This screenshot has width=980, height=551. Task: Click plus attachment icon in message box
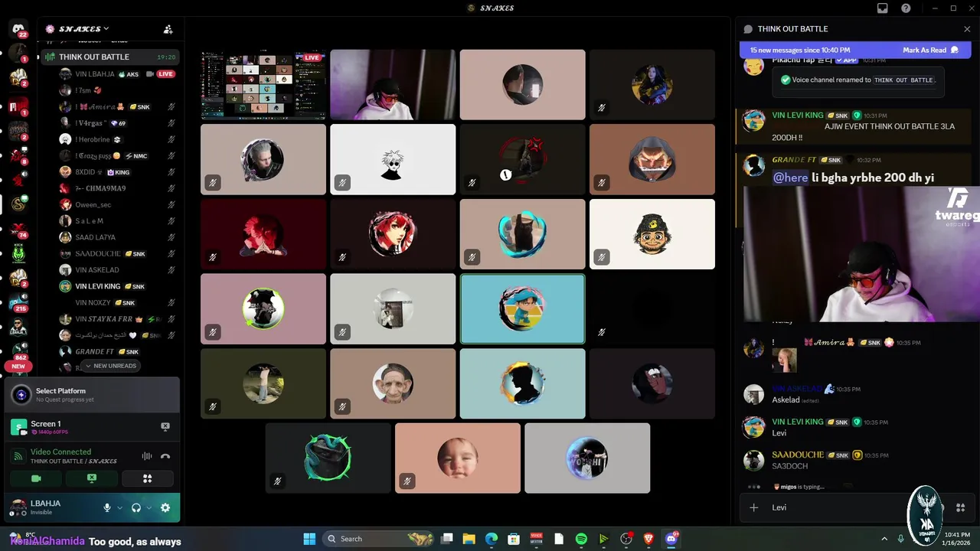click(x=753, y=507)
